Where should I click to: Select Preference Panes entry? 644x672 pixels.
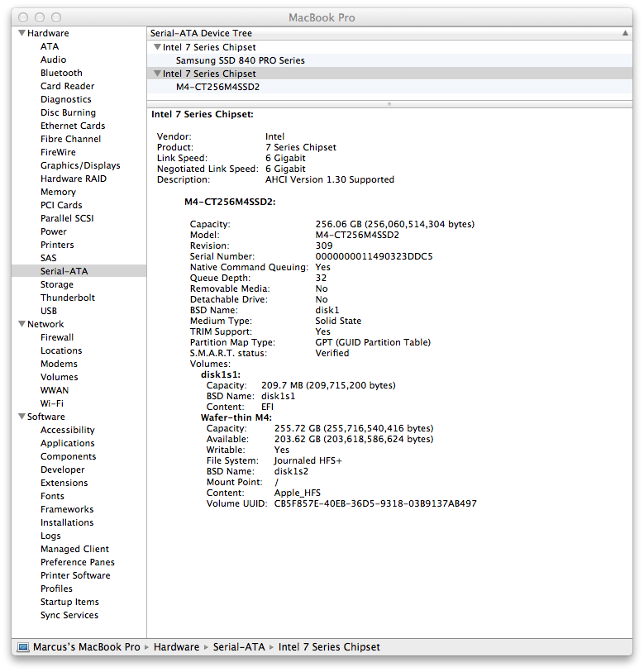click(78, 562)
